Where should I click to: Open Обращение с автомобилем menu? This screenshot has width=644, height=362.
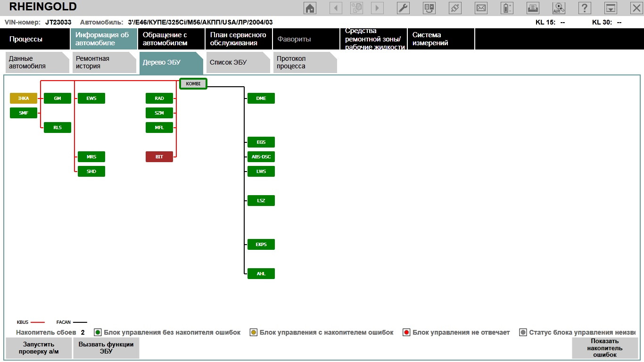(x=171, y=39)
